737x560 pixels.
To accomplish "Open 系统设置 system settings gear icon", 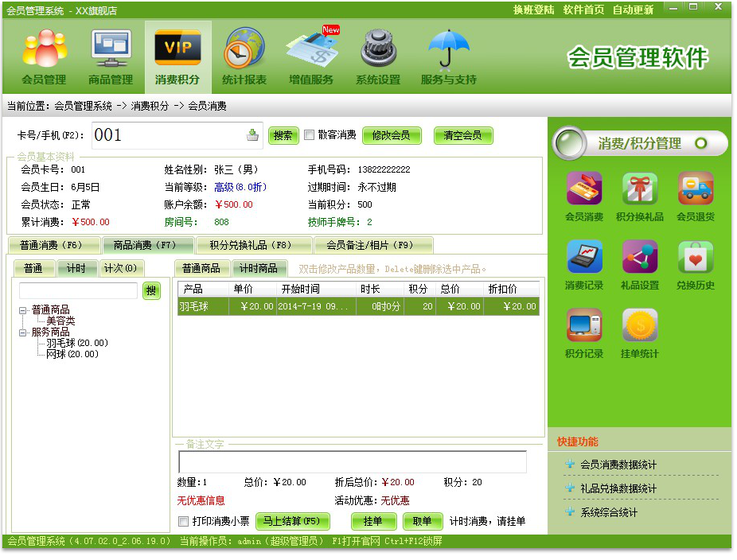I will [378, 56].
